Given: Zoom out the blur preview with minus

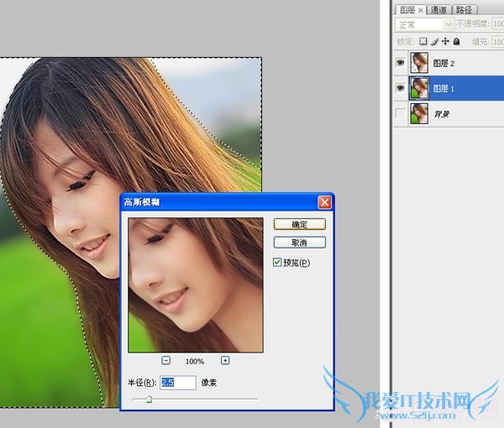Looking at the screenshot, I should [165, 360].
